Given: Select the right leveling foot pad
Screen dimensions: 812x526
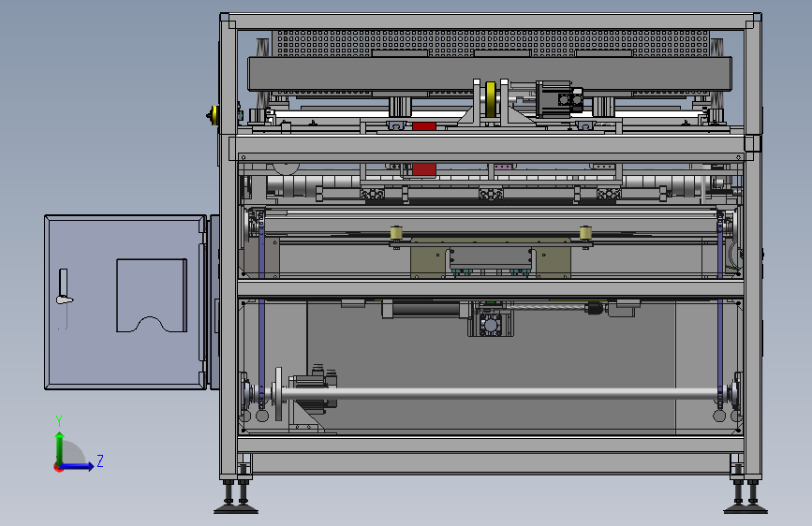Looking at the screenshot, I should coord(746,508).
